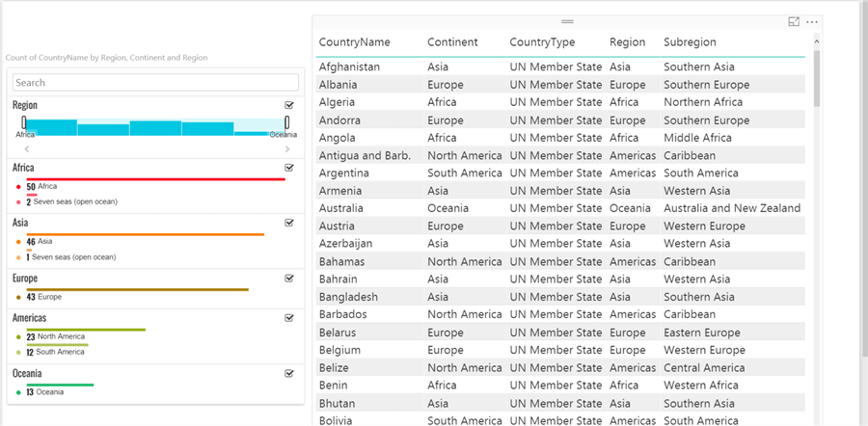
Task: Grab the visual header drag handle
Action: [x=567, y=21]
